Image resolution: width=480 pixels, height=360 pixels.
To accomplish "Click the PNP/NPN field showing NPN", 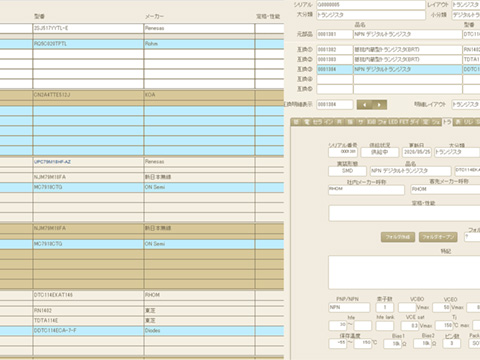I will pyautogui.click(x=349, y=307).
